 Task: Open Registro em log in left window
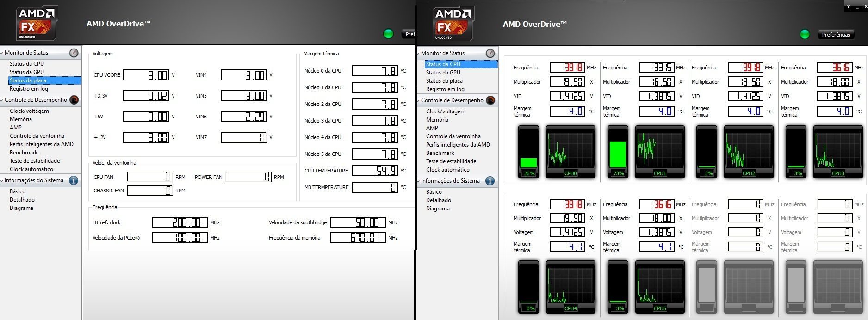point(29,89)
